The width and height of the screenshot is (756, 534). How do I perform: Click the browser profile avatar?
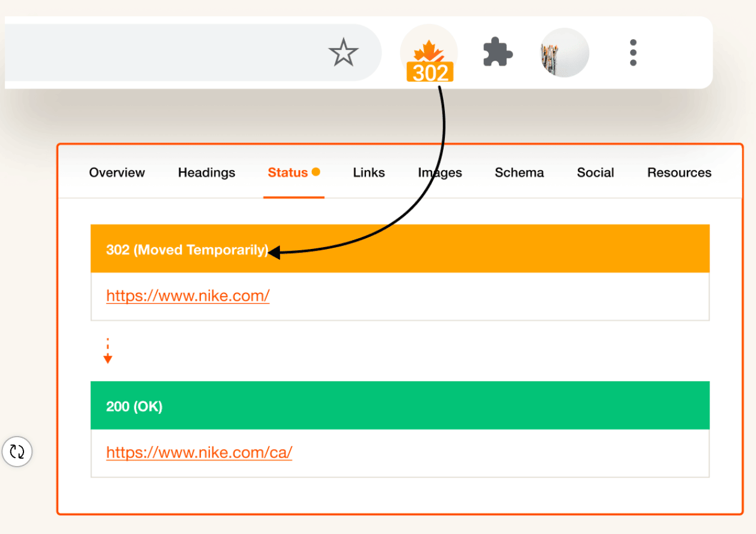pyautogui.click(x=564, y=52)
